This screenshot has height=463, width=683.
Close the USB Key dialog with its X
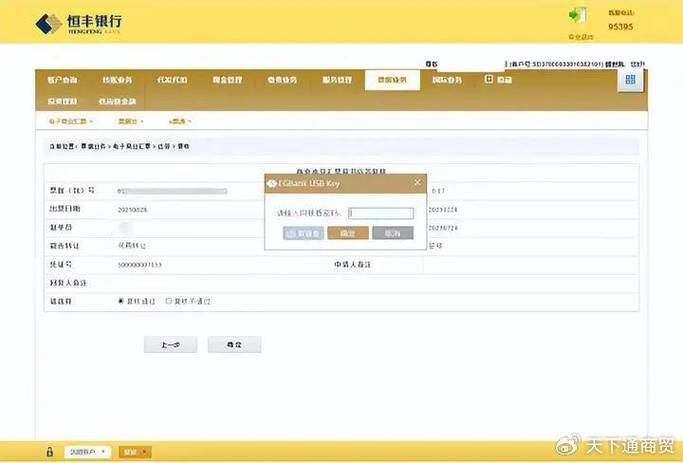417,182
